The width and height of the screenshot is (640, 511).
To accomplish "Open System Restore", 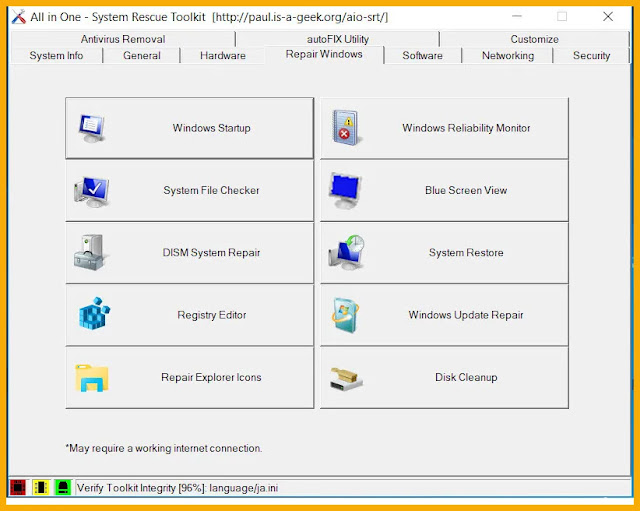I will (x=444, y=253).
